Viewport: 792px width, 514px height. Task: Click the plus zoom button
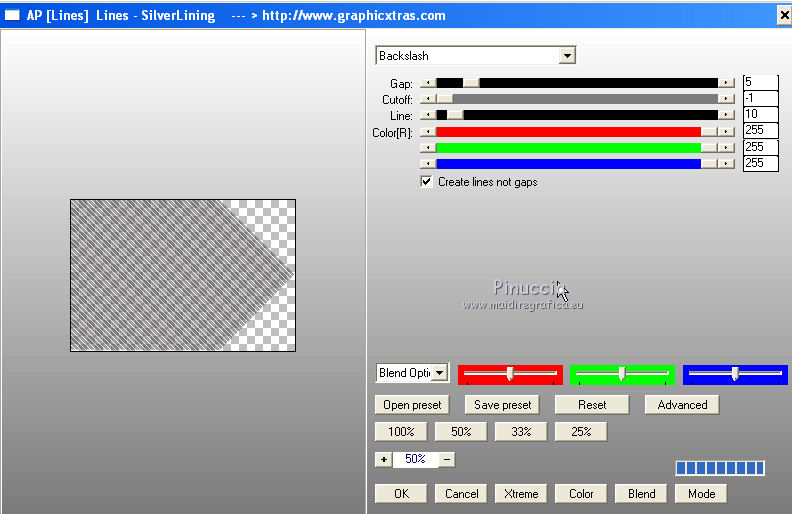383,459
